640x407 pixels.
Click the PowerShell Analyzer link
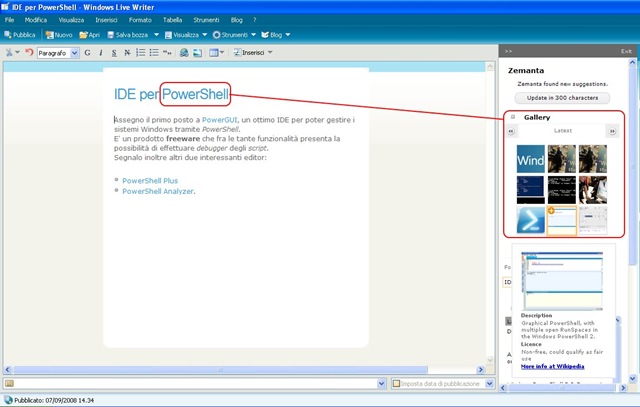coord(158,191)
